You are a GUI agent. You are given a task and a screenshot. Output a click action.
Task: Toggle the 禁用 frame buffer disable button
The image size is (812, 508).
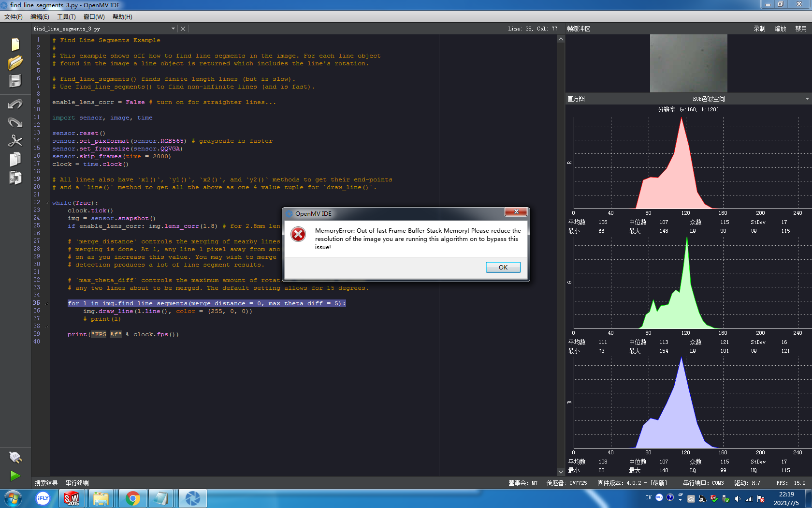point(801,29)
